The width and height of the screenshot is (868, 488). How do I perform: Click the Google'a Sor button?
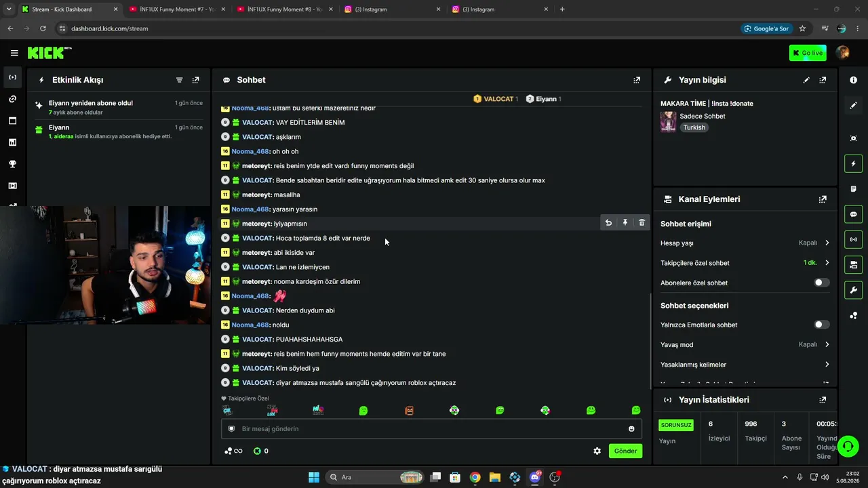pyautogui.click(x=767, y=28)
